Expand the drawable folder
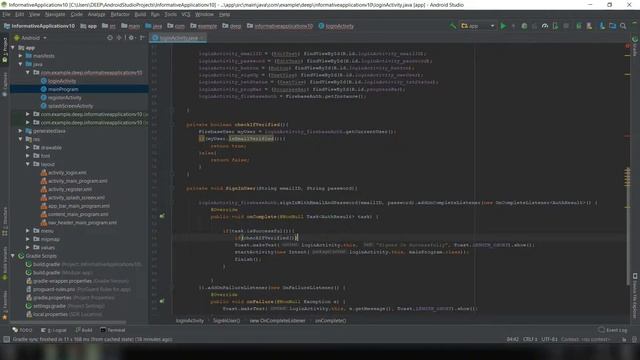The height and width of the screenshot is (360, 640). pyautogui.click(x=28, y=147)
